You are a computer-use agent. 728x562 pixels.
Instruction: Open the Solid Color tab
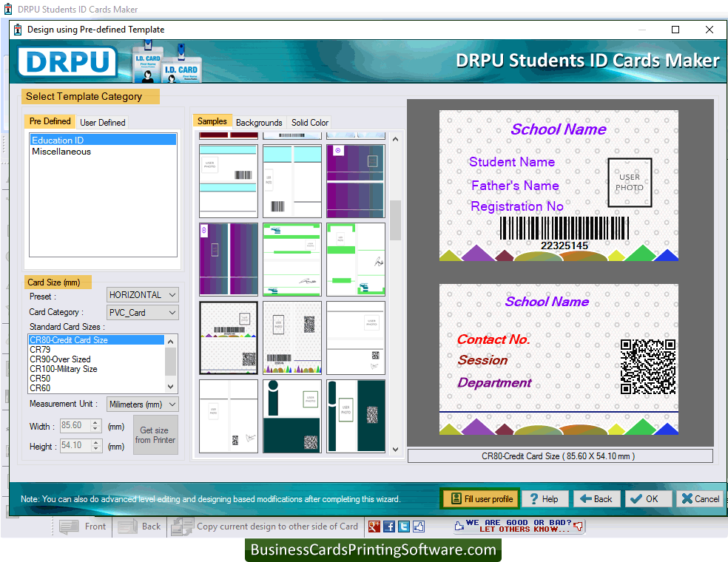tap(310, 123)
